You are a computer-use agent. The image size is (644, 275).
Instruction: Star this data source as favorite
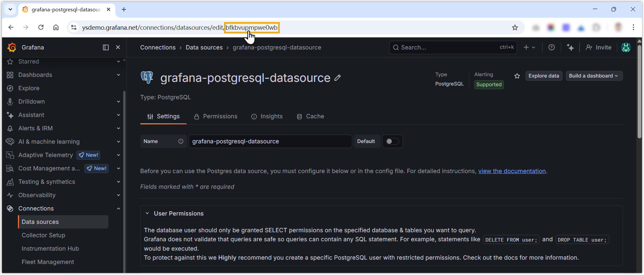point(517,76)
